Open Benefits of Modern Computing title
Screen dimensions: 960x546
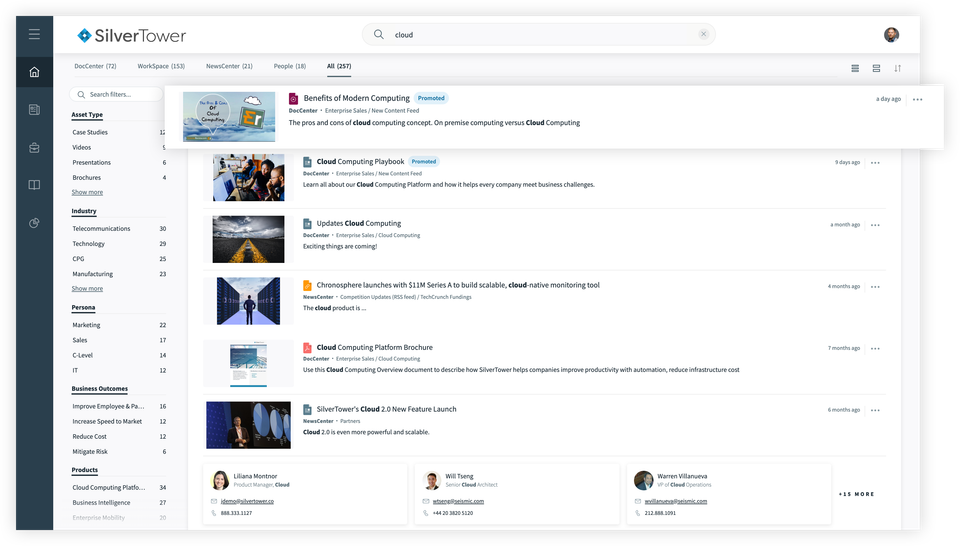tap(356, 98)
